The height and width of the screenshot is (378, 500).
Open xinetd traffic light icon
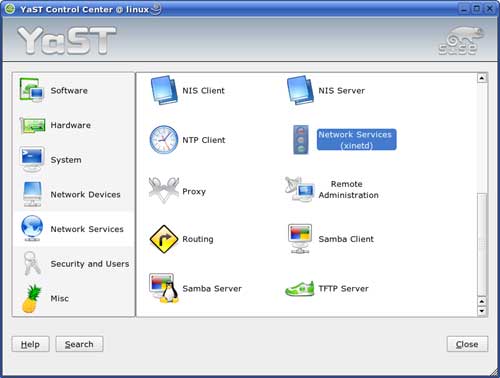[x=301, y=140]
